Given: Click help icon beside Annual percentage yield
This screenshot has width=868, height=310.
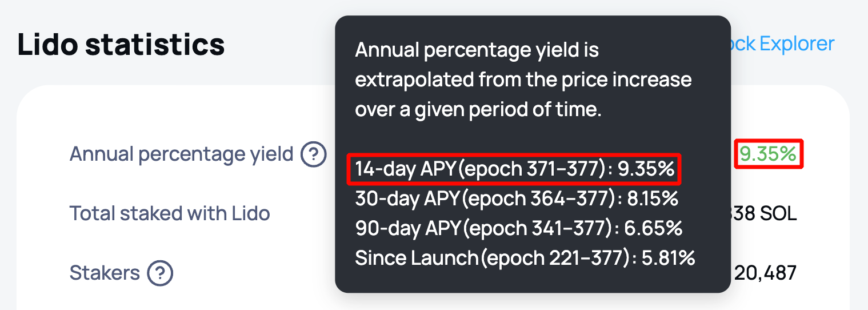Looking at the screenshot, I should tap(314, 154).
